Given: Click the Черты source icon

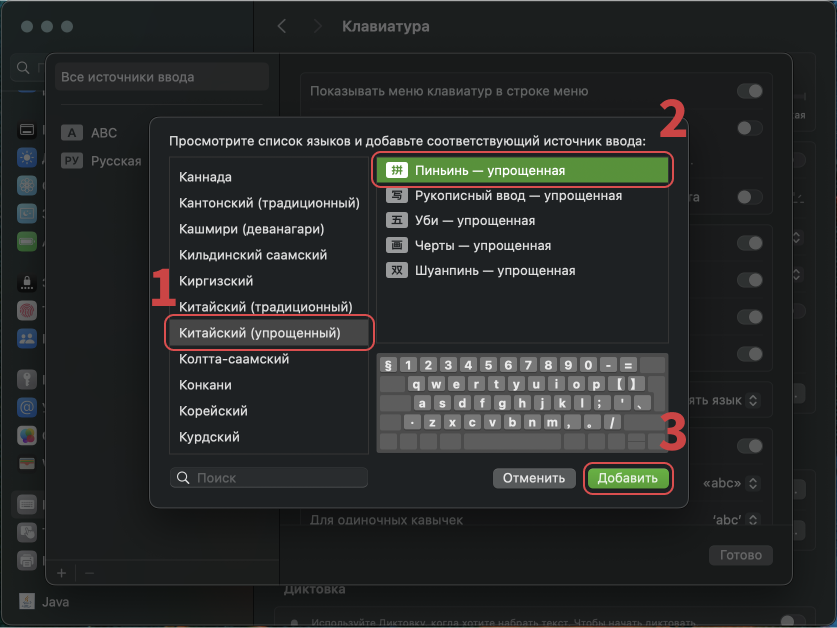Looking at the screenshot, I should pos(397,246).
